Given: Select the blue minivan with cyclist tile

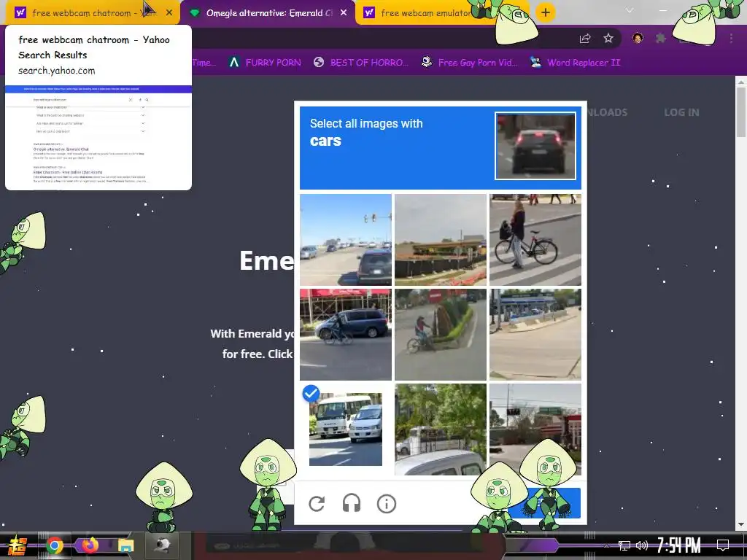Looking at the screenshot, I should point(345,334).
